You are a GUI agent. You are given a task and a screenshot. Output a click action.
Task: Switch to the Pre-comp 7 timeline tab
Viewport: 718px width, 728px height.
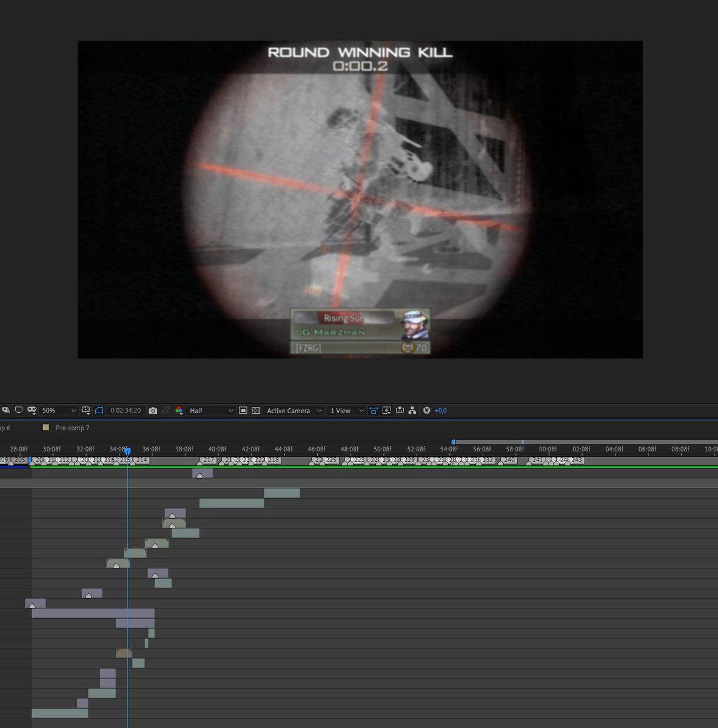(72, 428)
